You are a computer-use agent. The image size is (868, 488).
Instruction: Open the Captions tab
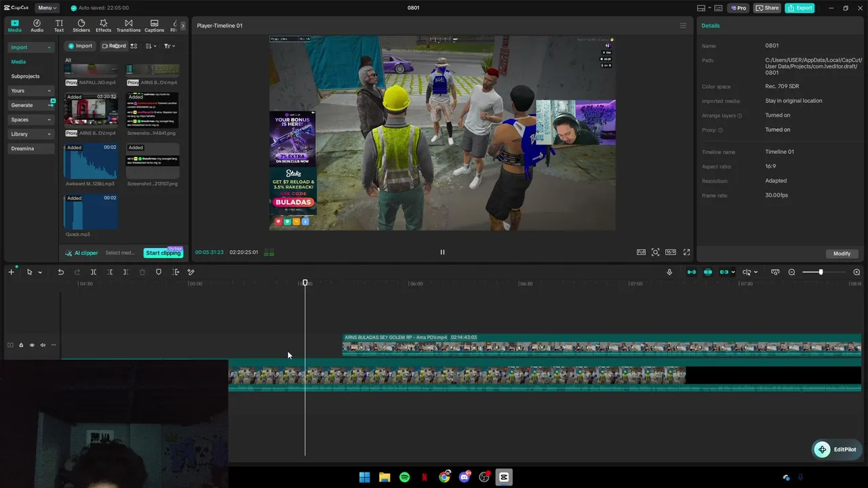(154, 26)
